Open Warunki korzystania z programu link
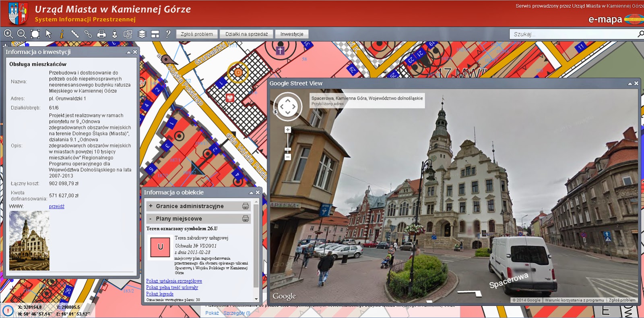This screenshot has width=644, height=318. [x=574, y=300]
